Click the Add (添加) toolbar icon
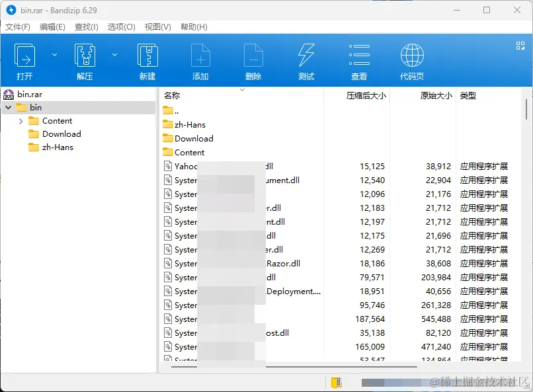Screen dimensions: 533x392 [x=200, y=56]
